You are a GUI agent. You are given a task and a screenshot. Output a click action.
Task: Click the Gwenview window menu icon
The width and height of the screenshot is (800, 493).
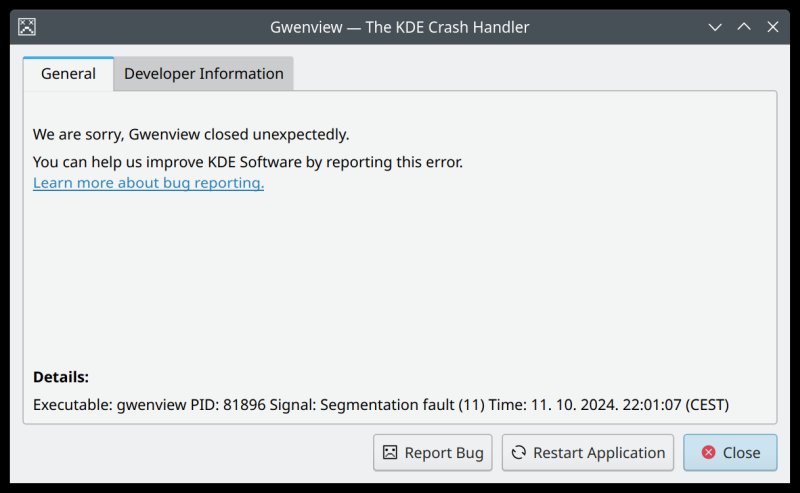click(28, 27)
